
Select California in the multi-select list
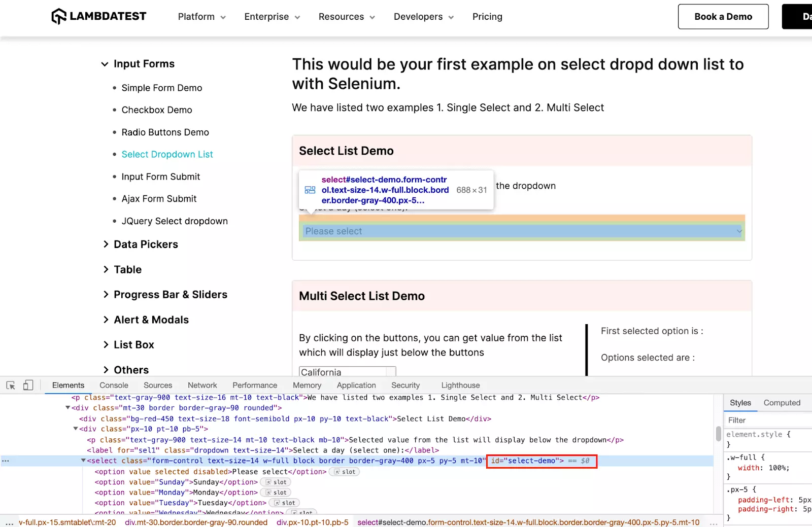coord(321,372)
